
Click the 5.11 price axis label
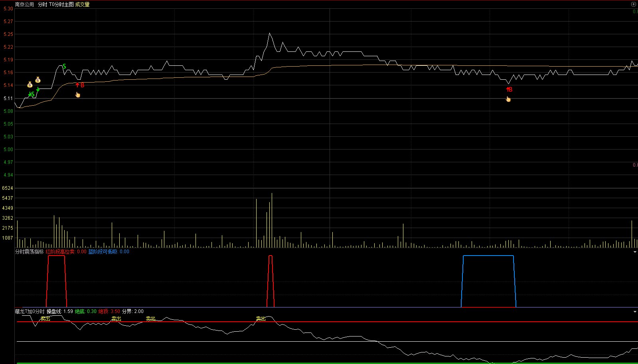pos(8,98)
